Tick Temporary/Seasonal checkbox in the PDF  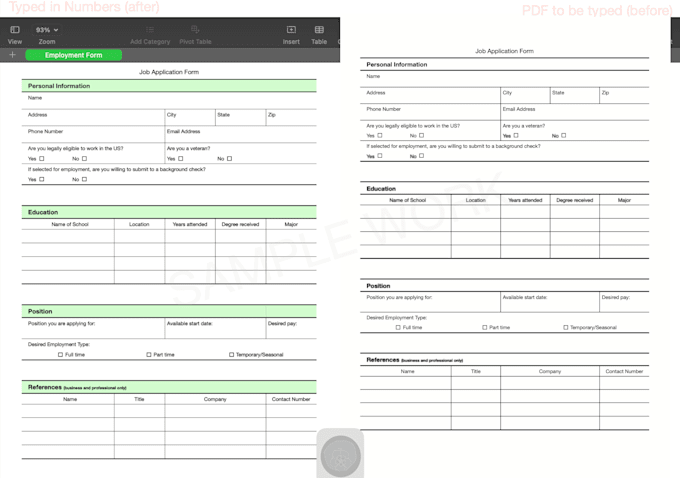[x=566, y=327]
